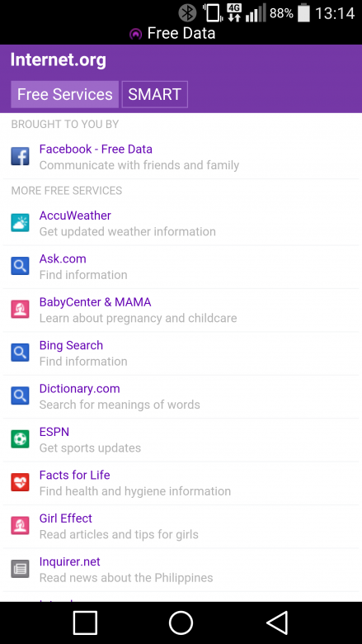Open the Facebook - Free Data link
The image size is (362, 644).
click(x=96, y=149)
